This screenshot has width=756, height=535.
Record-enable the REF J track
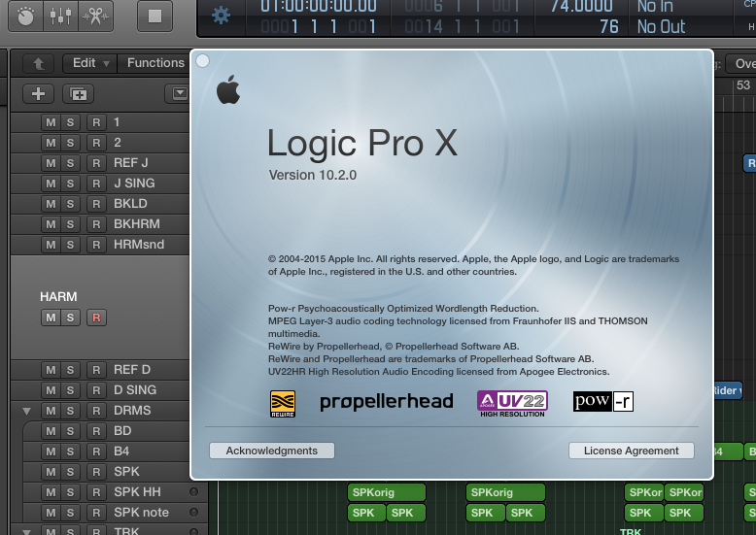pyautogui.click(x=96, y=163)
